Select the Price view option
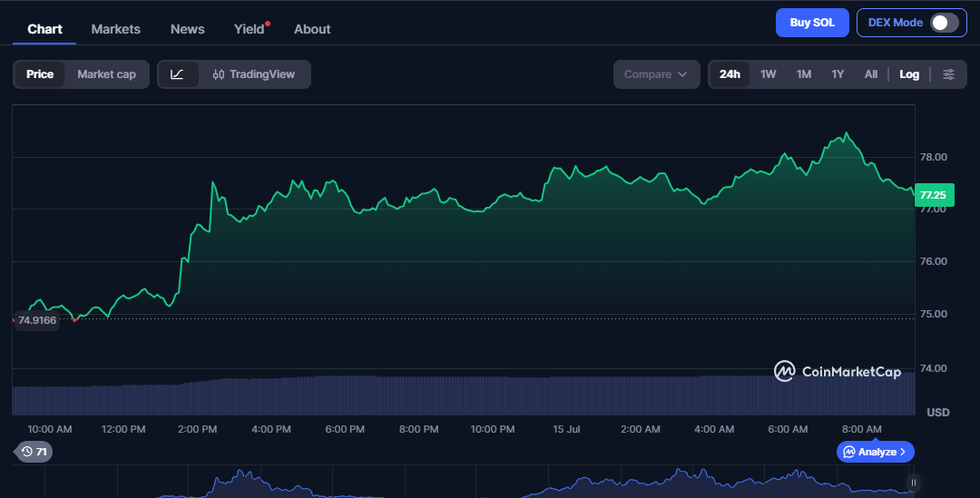 [x=40, y=74]
